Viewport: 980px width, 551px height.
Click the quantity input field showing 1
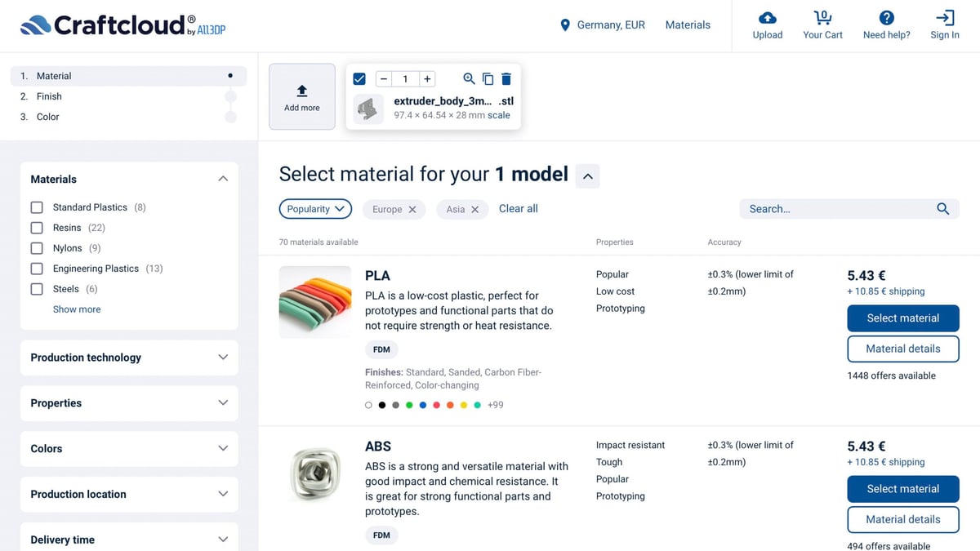tap(405, 79)
